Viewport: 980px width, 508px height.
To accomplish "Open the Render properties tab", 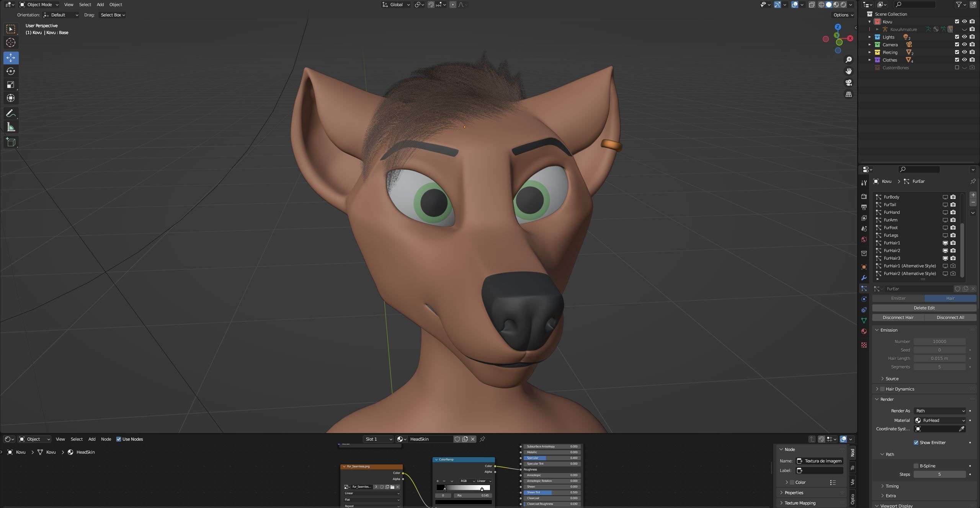I will 864,196.
